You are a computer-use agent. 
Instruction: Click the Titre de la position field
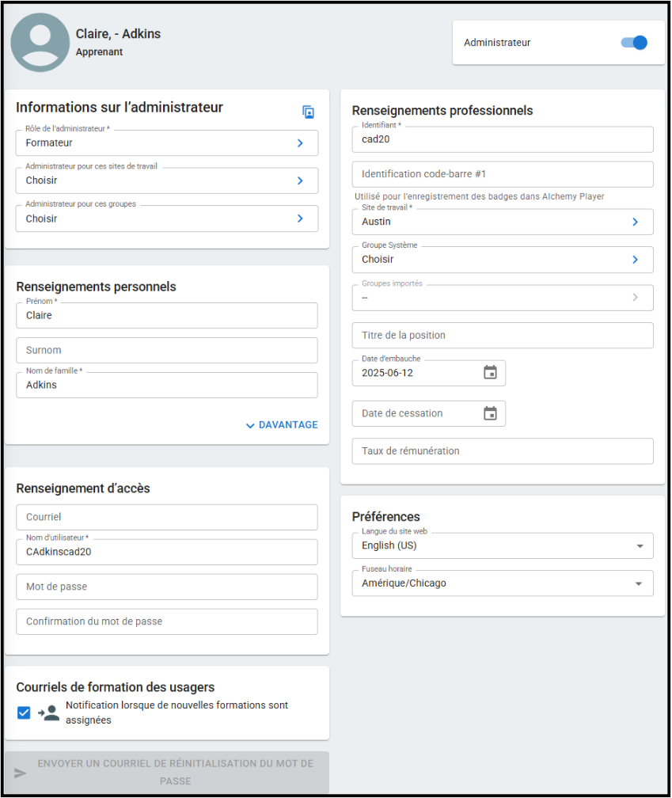(502, 336)
